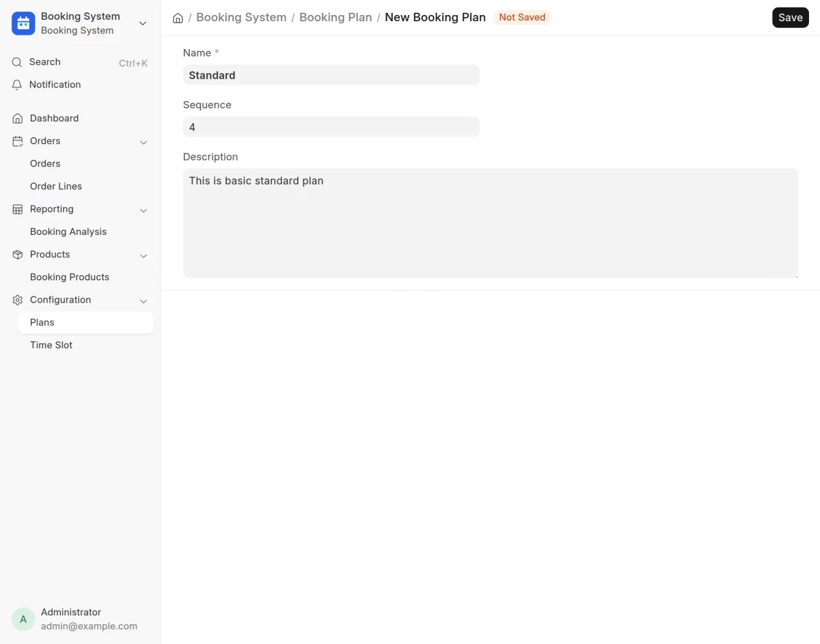
Task: Open the Orders sub-item under Orders
Action: point(45,163)
